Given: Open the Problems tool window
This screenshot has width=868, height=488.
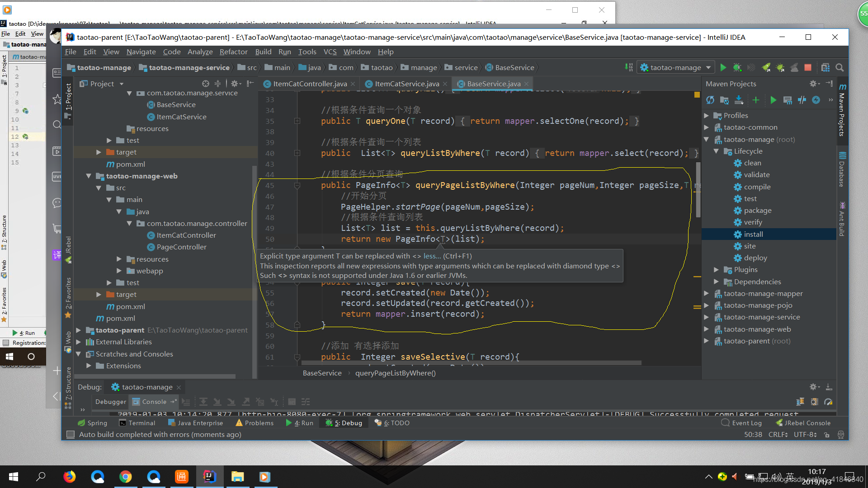Looking at the screenshot, I should point(255,423).
